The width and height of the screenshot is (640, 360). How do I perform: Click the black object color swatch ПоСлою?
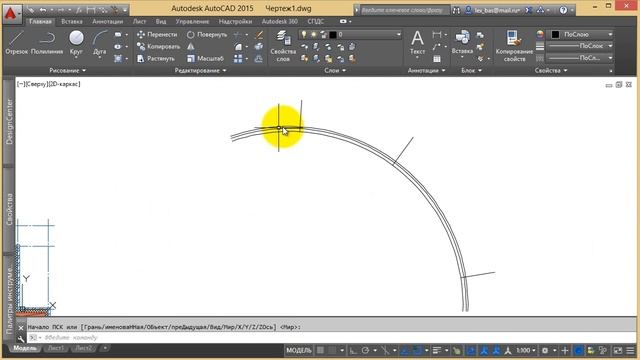(x=555, y=35)
